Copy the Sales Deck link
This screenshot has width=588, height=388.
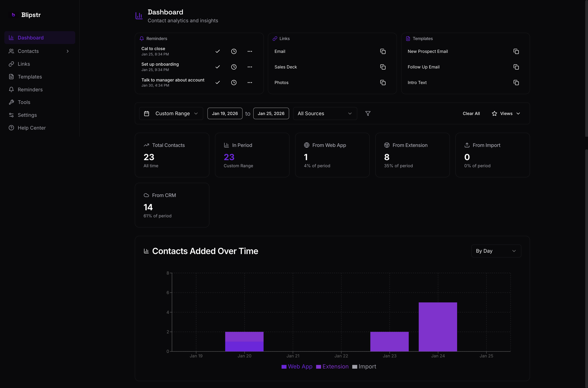pos(383,67)
